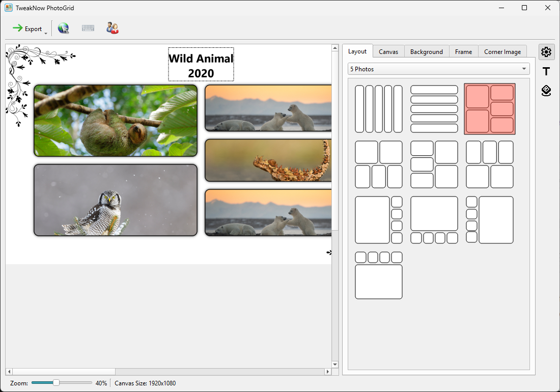Open the Export dropdown arrow
This screenshot has width=560, height=392.
click(x=46, y=33)
